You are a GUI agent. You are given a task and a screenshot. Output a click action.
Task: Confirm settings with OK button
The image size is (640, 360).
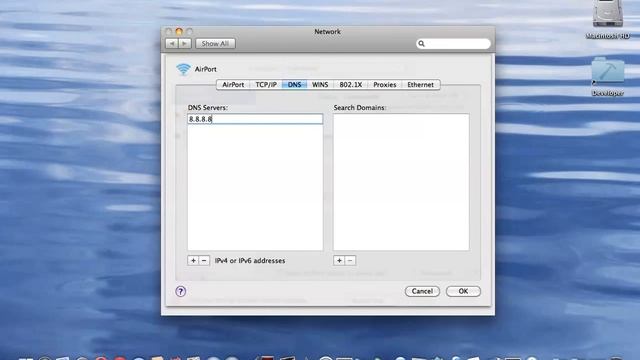pos(463,291)
